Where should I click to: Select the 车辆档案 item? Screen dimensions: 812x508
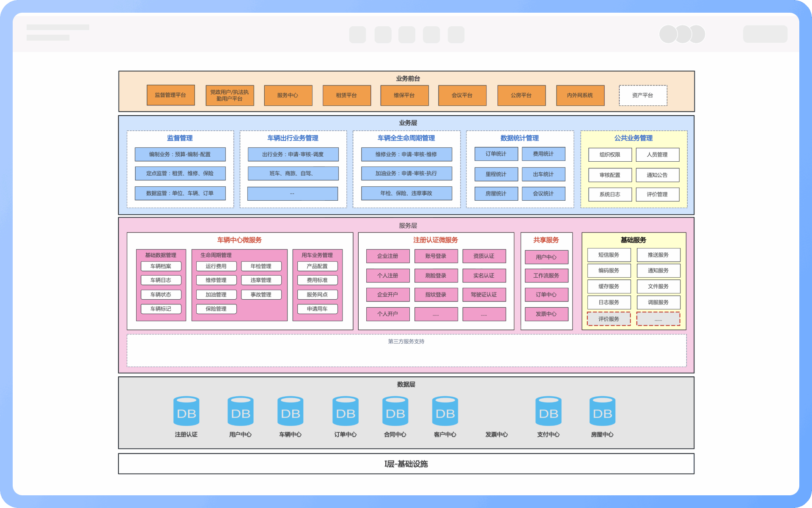pyautogui.click(x=161, y=266)
